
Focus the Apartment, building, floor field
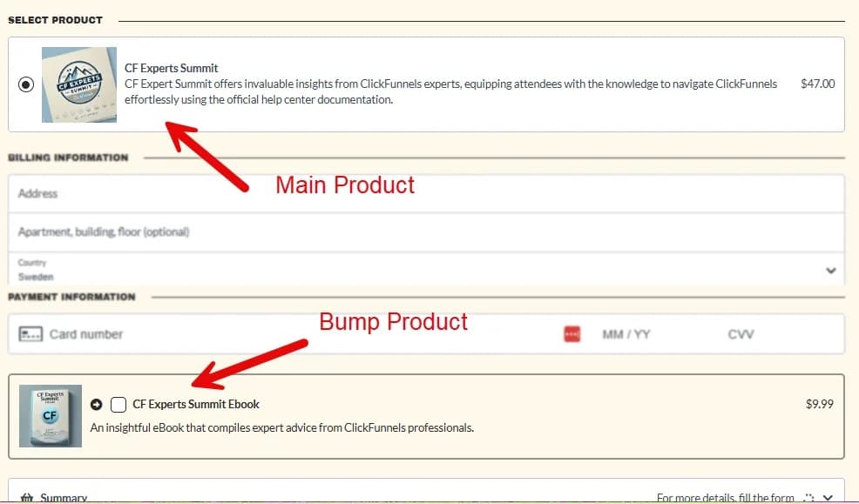[x=426, y=232]
